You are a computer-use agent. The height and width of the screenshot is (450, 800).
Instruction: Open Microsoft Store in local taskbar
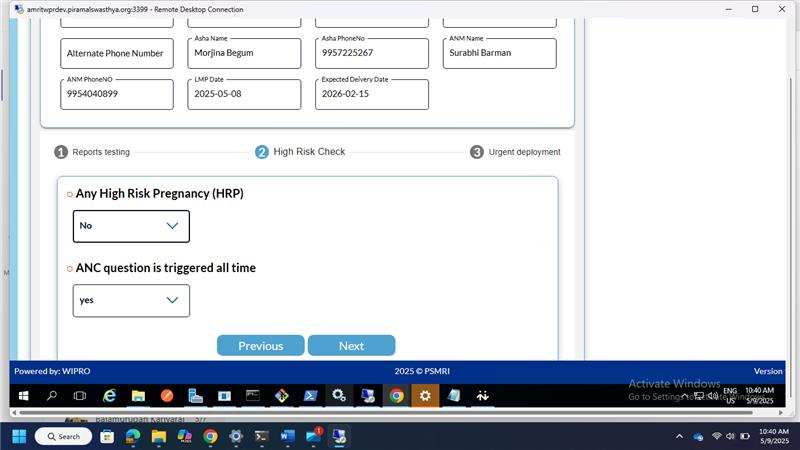point(107,437)
